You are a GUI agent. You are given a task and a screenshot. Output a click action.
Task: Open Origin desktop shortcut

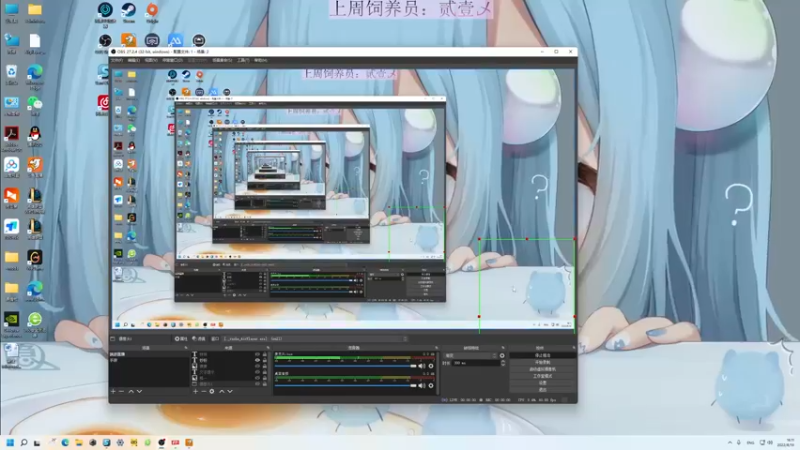pos(152,12)
